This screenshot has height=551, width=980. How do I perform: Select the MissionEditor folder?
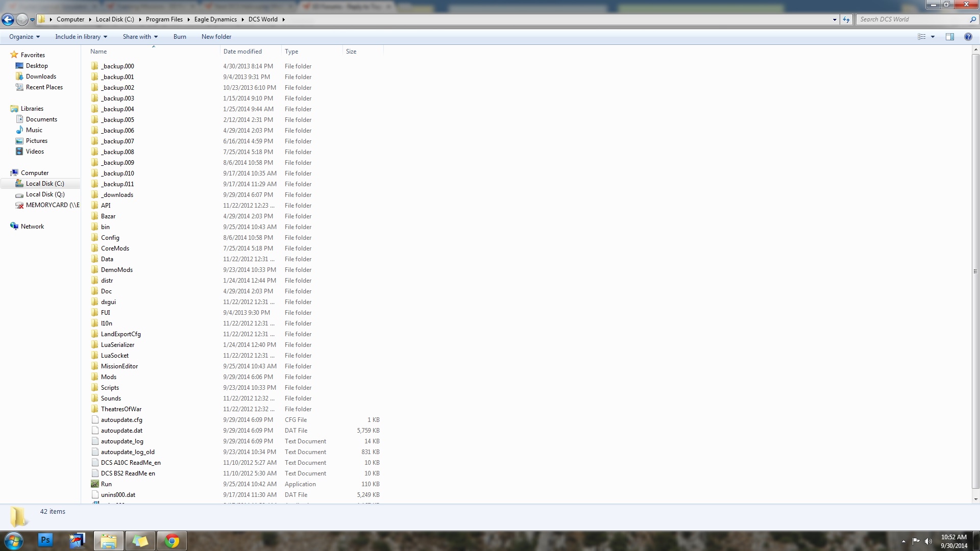coord(119,366)
